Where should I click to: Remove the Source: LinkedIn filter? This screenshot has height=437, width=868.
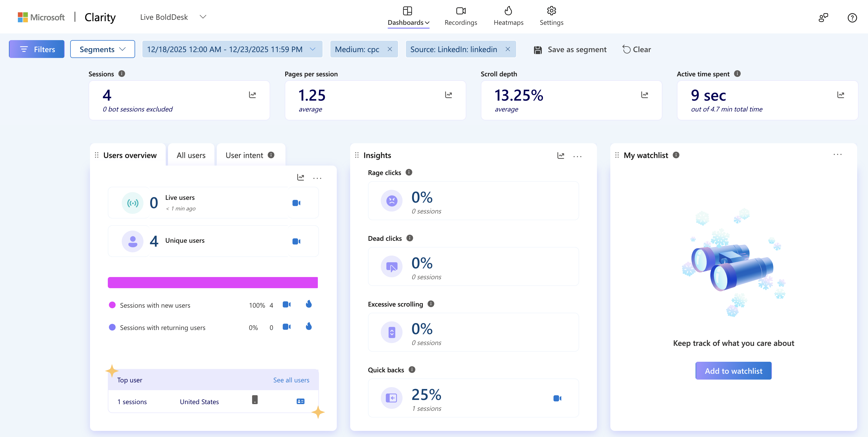pos(508,49)
